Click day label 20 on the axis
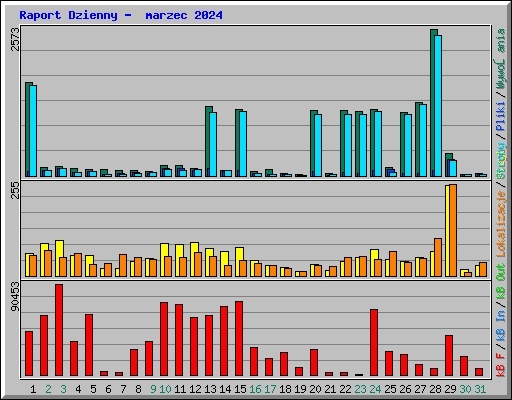Viewport: 512px width, 400px height. 315,389
